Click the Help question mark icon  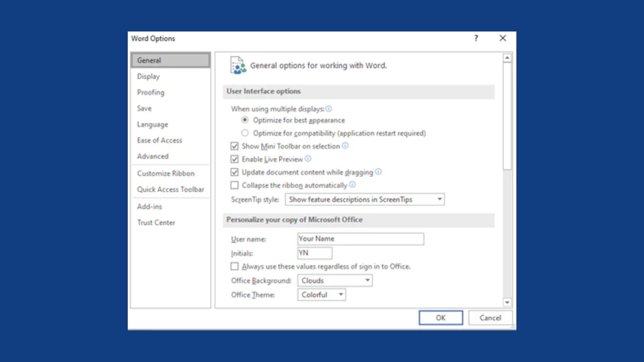[x=476, y=38]
